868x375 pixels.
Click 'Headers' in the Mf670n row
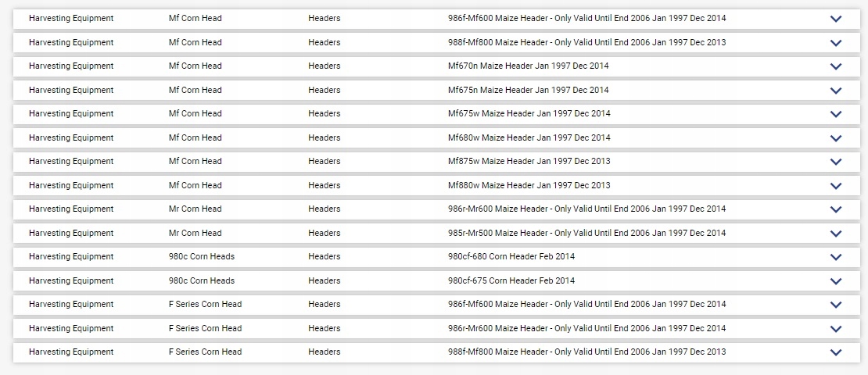(x=325, y=66)
